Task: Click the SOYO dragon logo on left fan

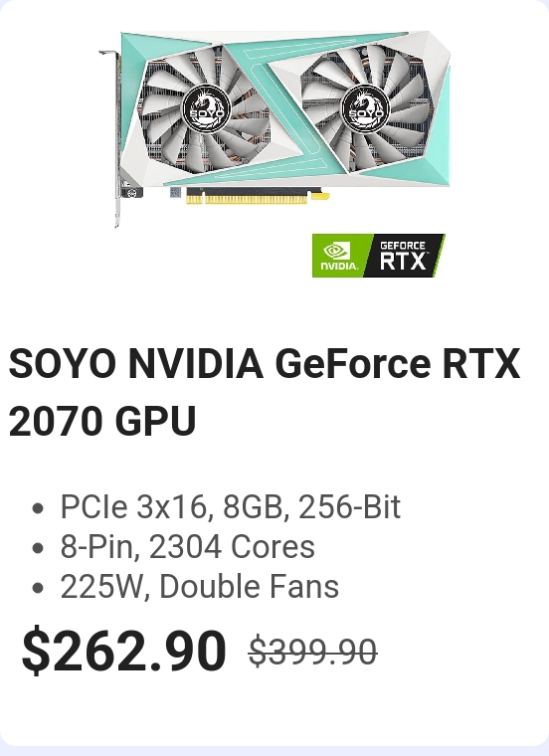Action: 206,109
